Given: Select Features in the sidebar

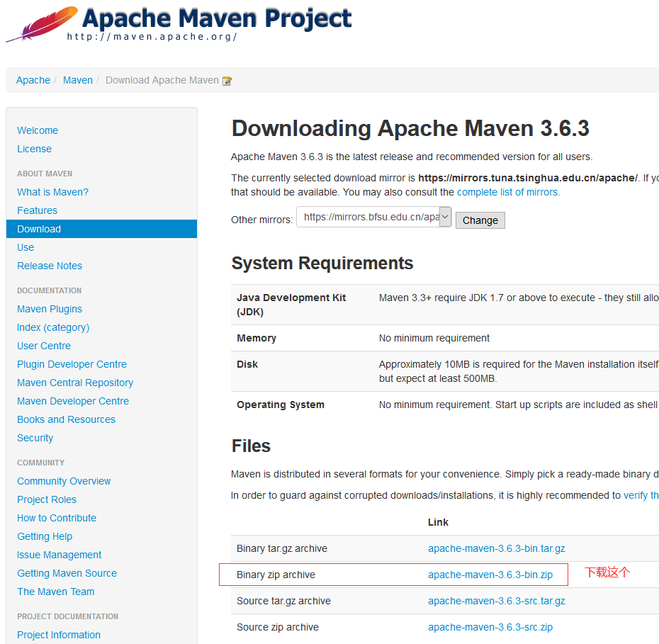Looking at the screenshot, I should [x=37, y=210].
